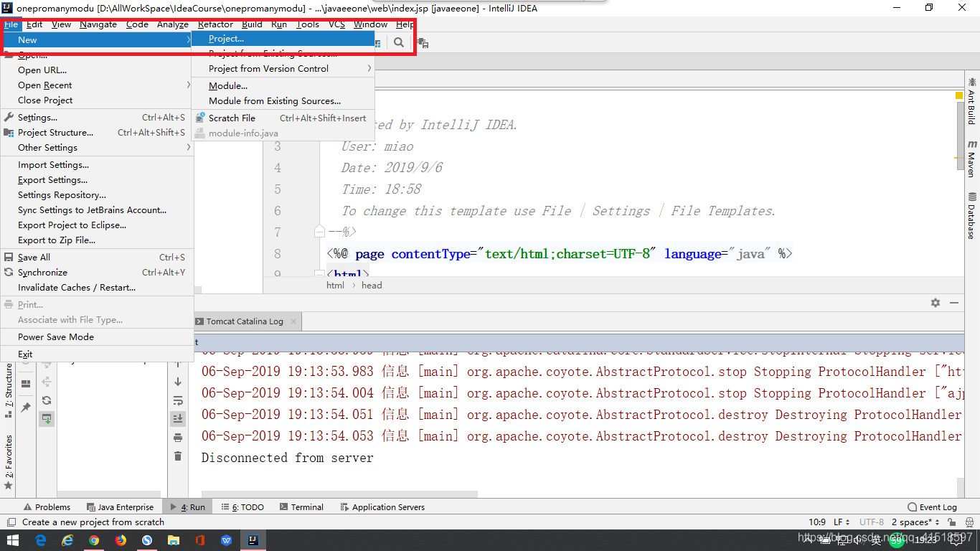The width and height of the screenshot is (980, 551).
Task: Clear console with the trash icon
Action: 178,456
